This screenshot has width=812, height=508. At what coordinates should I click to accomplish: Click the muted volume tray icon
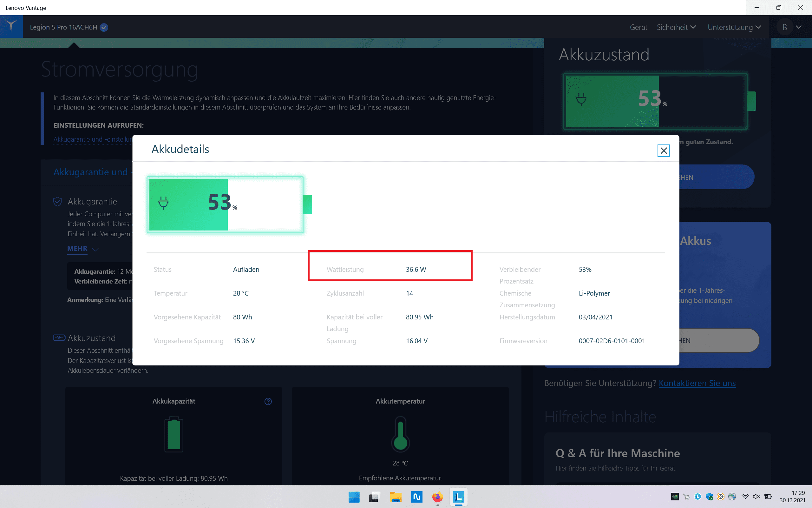pos(756,497)
